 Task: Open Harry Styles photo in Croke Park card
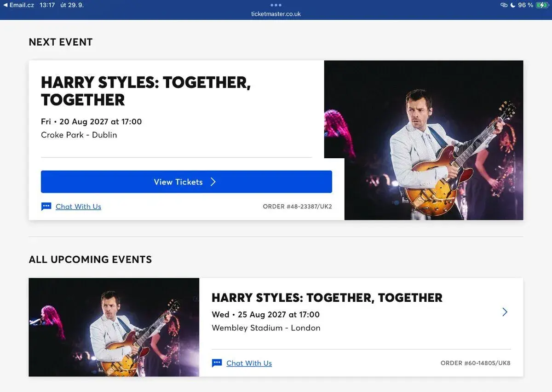(x=424, y=140)
